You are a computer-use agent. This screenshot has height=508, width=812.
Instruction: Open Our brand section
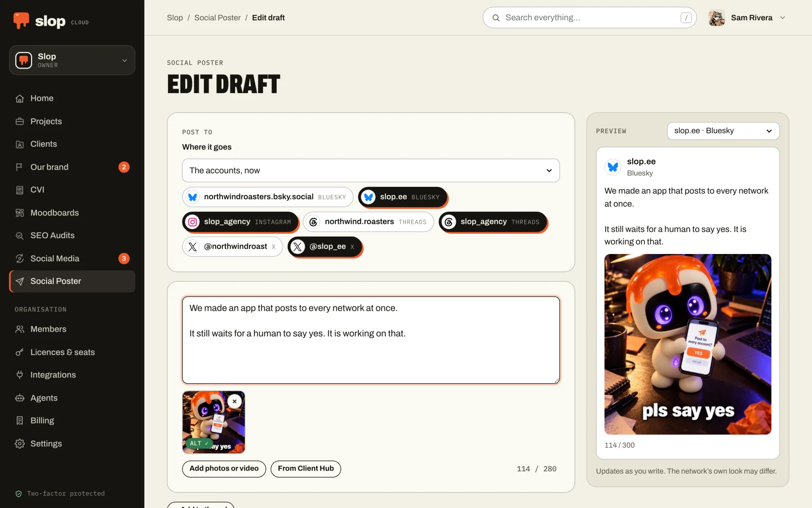72,167
